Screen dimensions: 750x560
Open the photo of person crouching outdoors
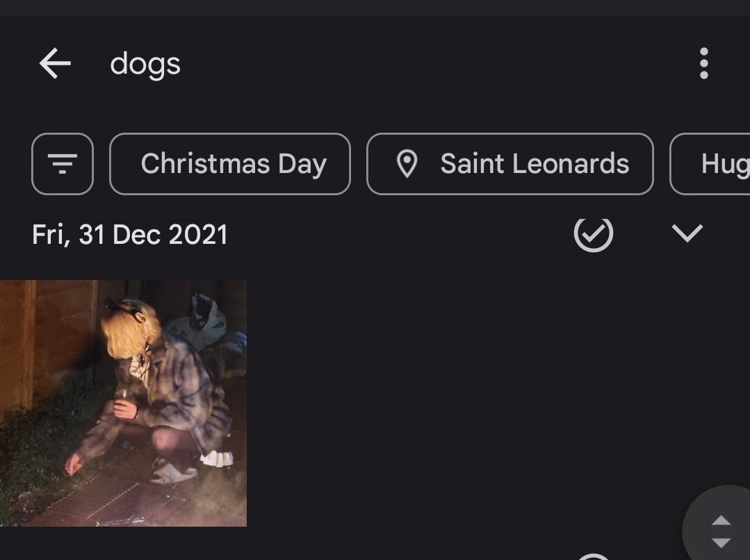click(x=123, y=403)
